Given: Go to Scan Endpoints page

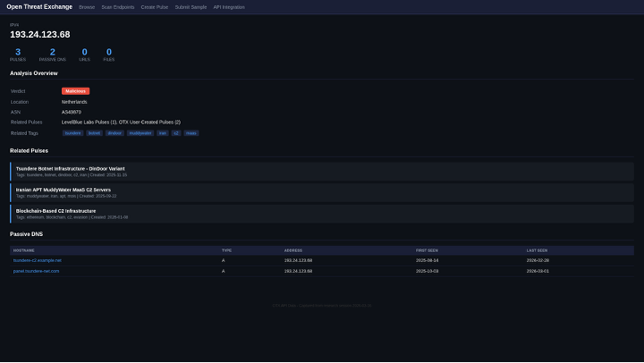Looking at the screenshot, I should click(x=118, y=6).
